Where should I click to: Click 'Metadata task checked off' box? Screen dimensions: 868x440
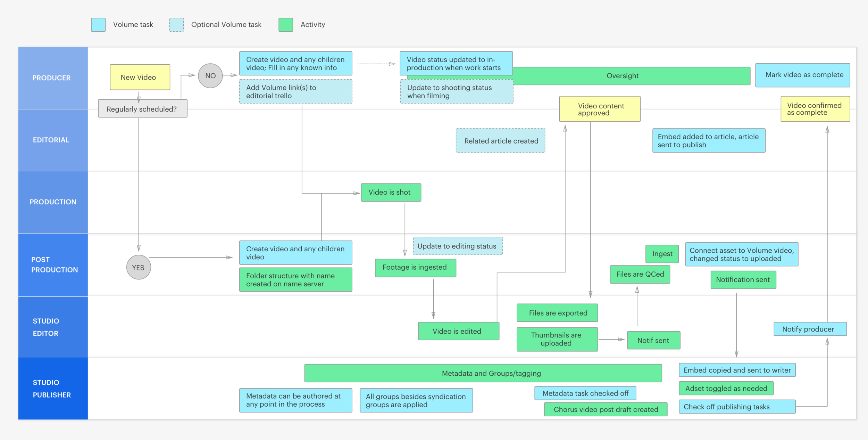585,393
